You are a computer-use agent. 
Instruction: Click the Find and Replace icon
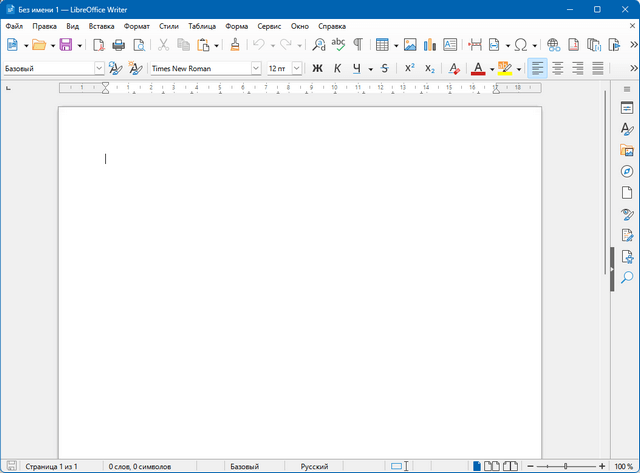(x=318, y=45)
